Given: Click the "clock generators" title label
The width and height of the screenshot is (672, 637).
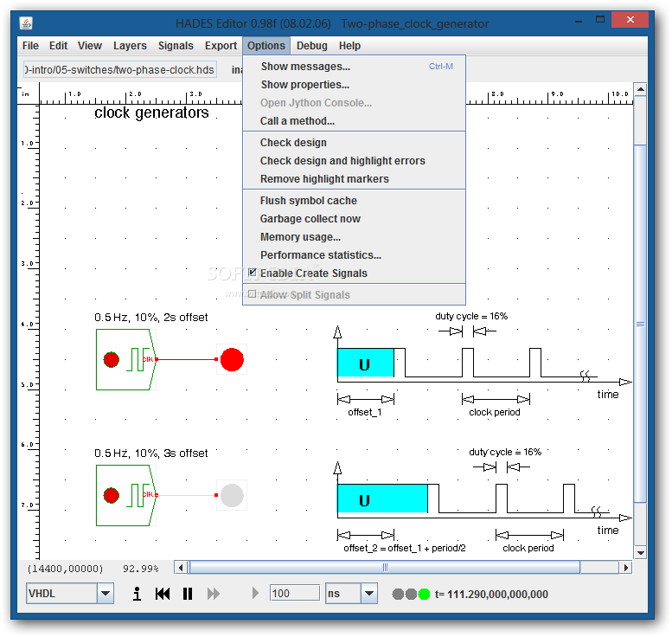Looking at the screenshot, I should tap(151, 113).
